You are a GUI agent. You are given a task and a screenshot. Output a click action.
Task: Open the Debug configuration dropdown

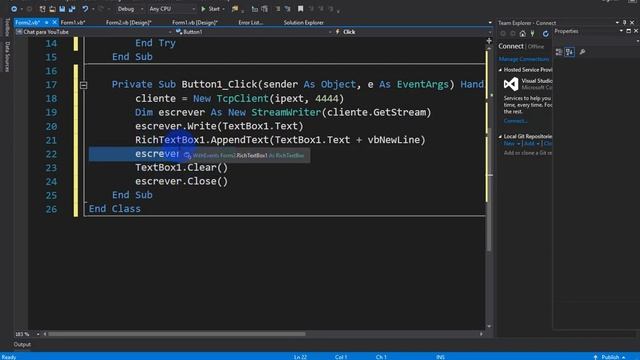click(x=130, y=9)
